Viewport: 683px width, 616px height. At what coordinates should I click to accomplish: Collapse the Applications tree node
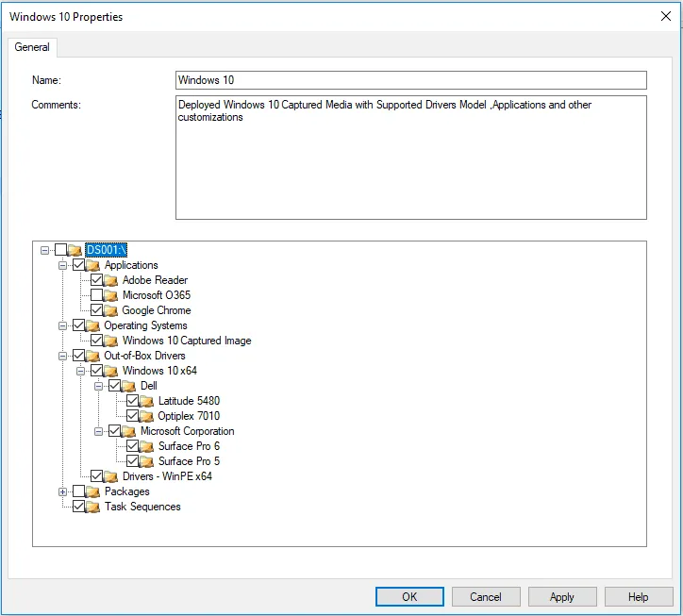click(x=62, y=265)
